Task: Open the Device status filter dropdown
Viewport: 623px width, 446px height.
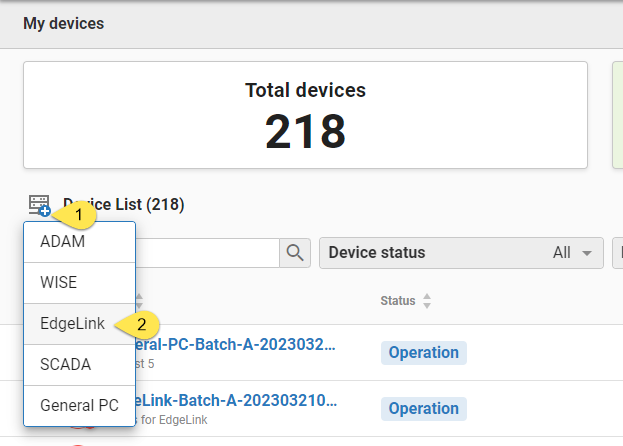Action: pyautogui.click(x=461, y=253)
